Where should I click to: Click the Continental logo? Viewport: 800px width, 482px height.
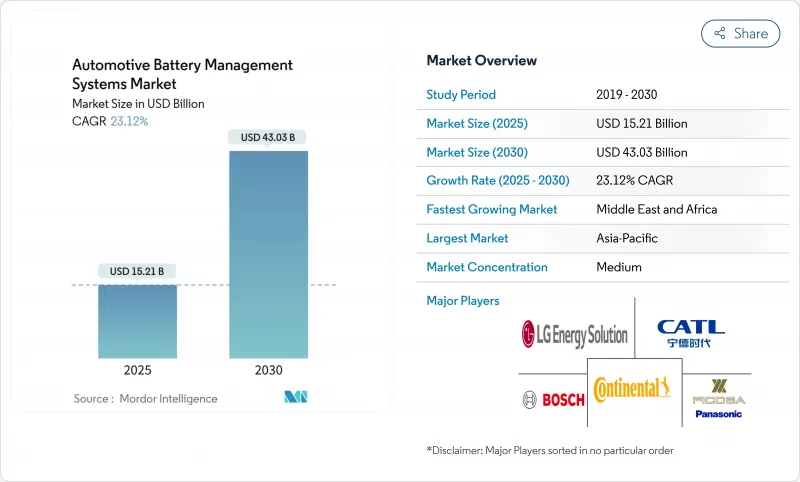pos(632,389)
